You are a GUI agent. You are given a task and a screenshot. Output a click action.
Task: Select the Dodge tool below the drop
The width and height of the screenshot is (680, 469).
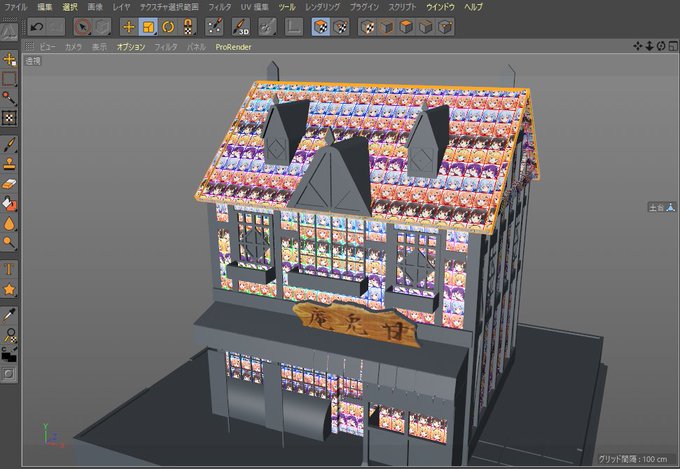tap(9, 243)
